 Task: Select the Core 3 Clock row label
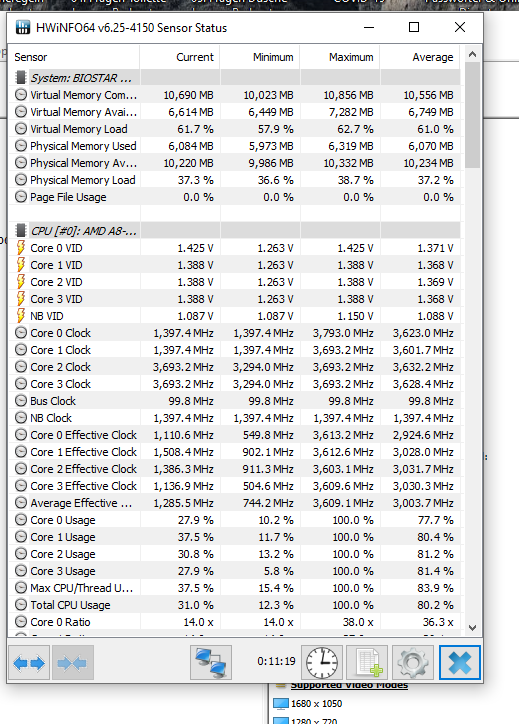point(60,384)
